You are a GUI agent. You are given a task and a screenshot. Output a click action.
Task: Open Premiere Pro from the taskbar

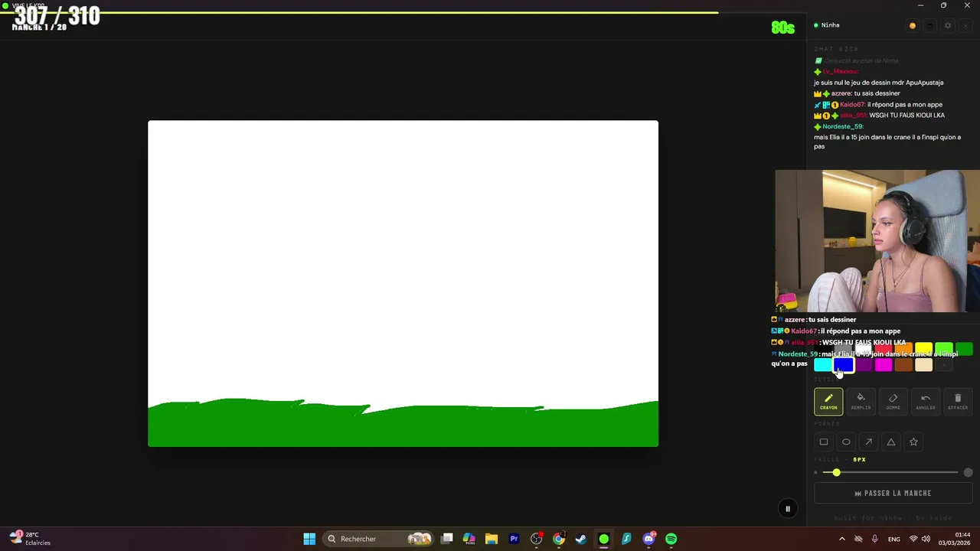click(x=514, y=539)
